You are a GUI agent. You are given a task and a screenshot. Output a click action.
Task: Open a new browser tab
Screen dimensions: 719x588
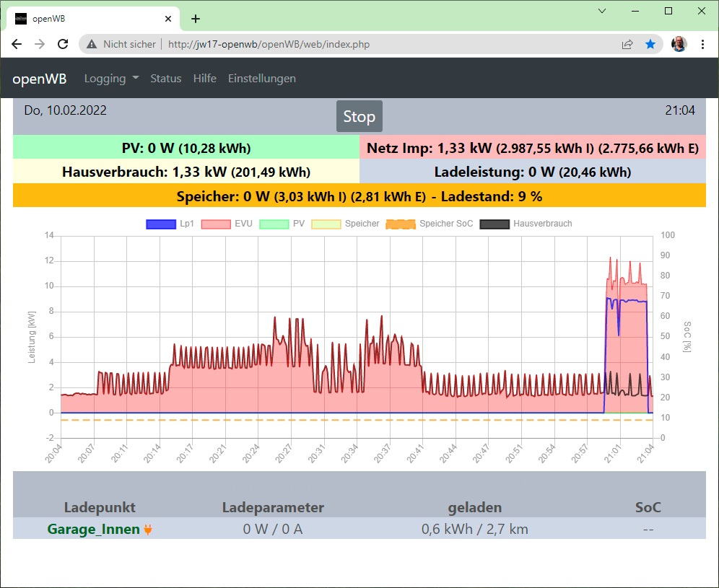(195, 19)
